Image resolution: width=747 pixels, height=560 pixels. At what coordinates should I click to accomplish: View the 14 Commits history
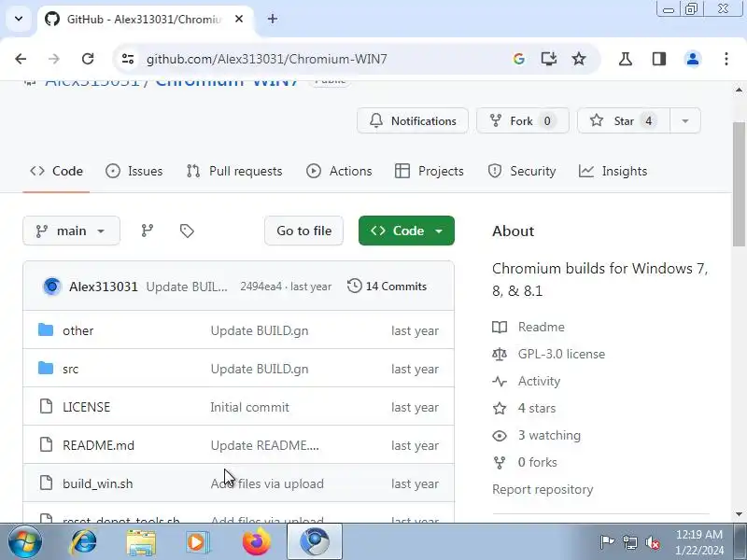[x=388, y=287]
